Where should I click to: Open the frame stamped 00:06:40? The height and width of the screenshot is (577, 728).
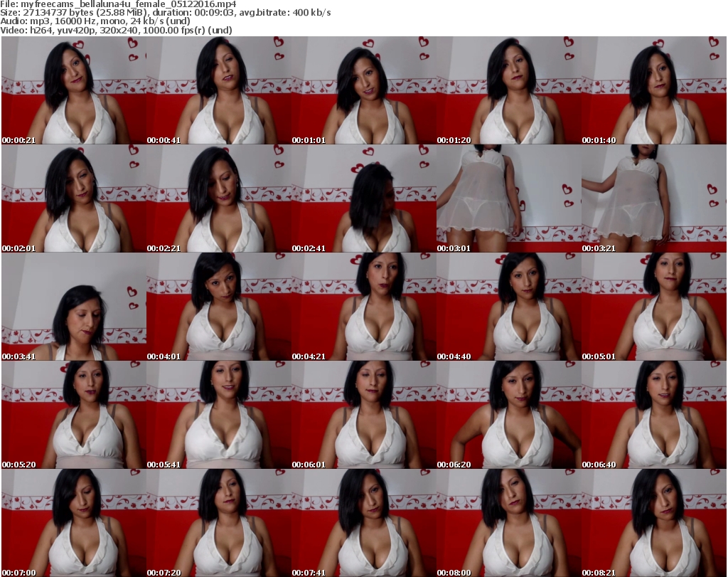[x=654, y=415]
